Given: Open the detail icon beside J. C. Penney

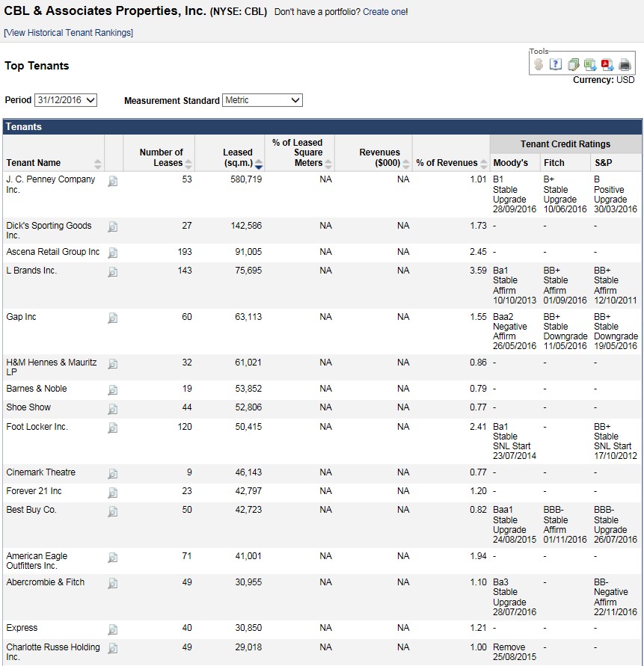Looking at the screenshot, I should 113,181.
